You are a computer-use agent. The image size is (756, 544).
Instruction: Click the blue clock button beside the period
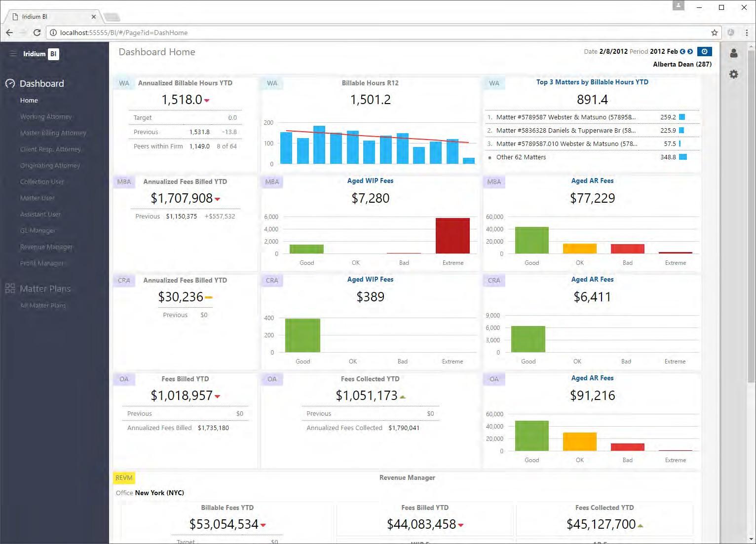(704, 51)
